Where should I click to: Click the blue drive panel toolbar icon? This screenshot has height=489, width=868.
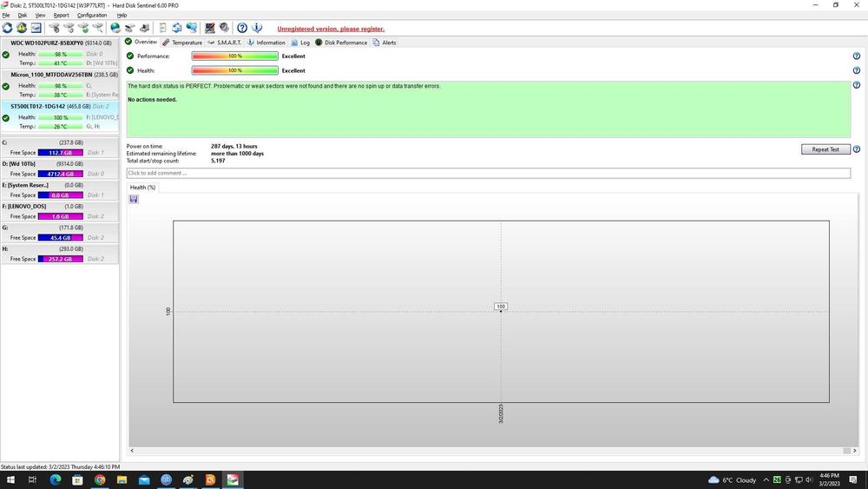(36, 28)
